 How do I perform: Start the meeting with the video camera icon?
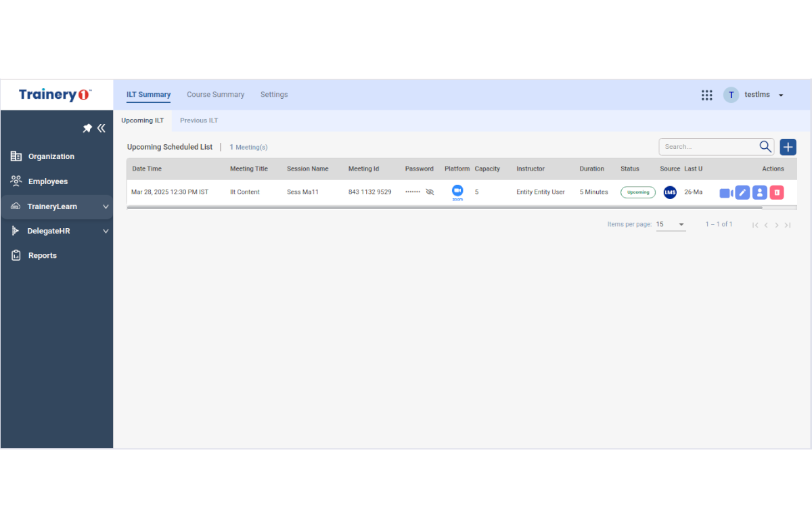pos(725,193)
